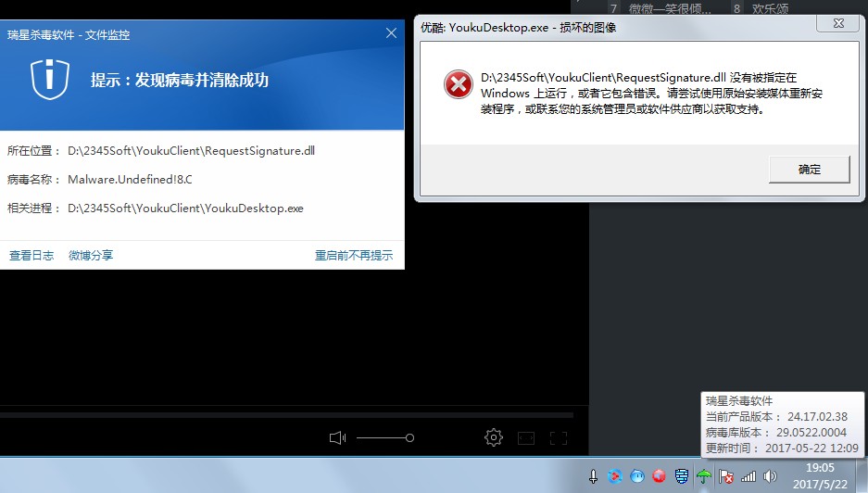Viewport: 868px width, 493px height.
Task: Open network signal tray icon
Action: click(x=748, y=475)
